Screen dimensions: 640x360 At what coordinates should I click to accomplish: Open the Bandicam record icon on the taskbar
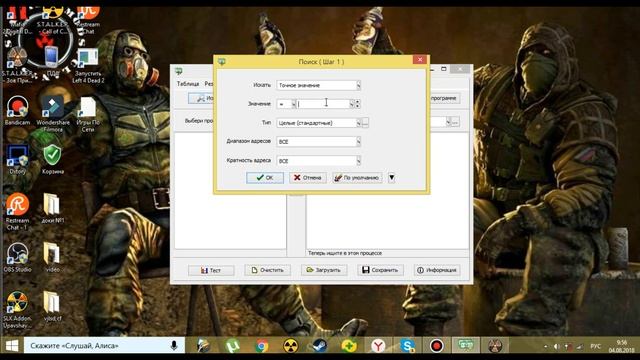point(436,346)
